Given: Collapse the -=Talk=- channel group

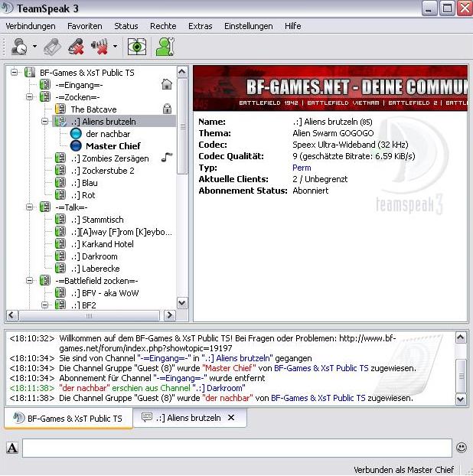Looking at the screenshot, I should 29,207.
